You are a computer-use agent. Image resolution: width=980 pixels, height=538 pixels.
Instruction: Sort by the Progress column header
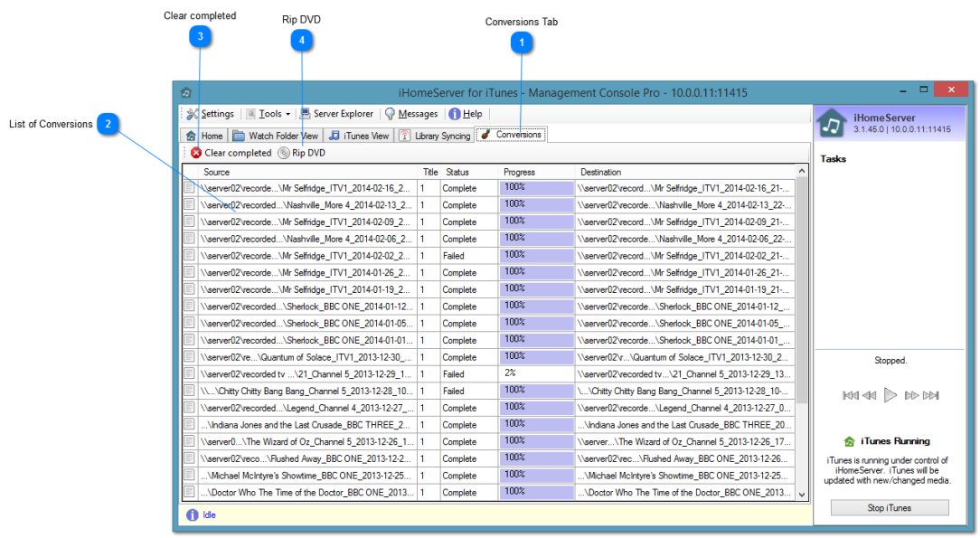(x=536, y=172)
